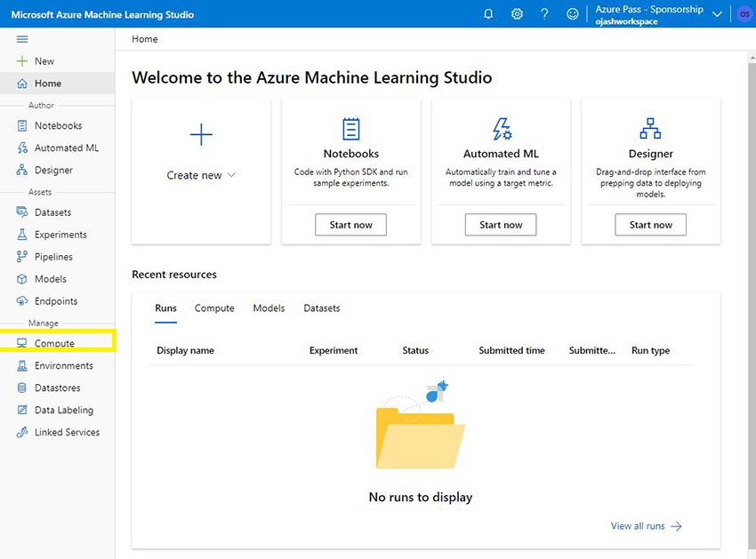Open the help question mark menu
This screenshot has height=559, width=756.
coord(545,13)
